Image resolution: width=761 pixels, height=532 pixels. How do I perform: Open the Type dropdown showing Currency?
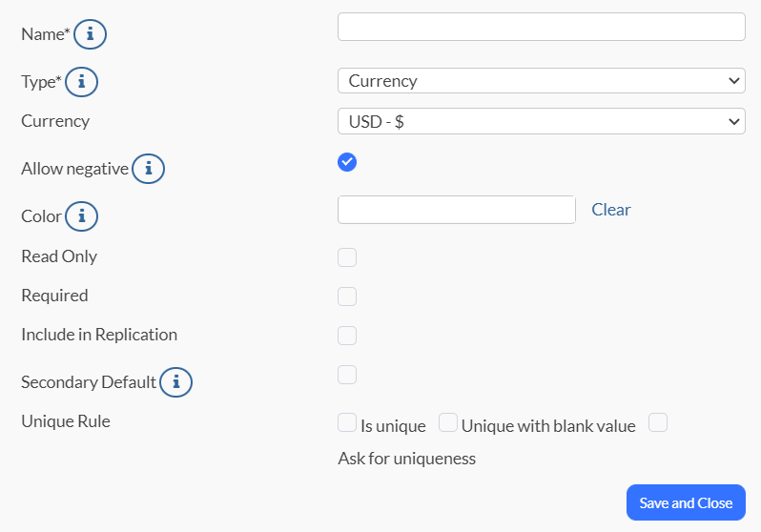tap(541, 81)
